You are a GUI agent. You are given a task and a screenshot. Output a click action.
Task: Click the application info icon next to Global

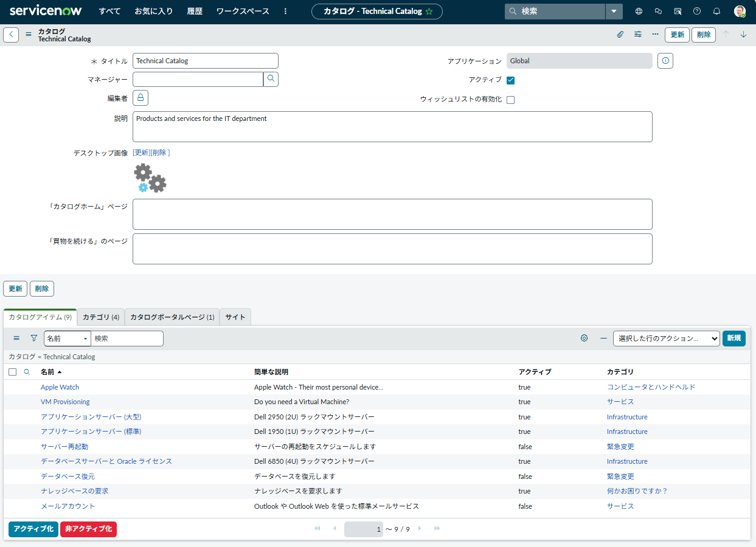[665, 61]
